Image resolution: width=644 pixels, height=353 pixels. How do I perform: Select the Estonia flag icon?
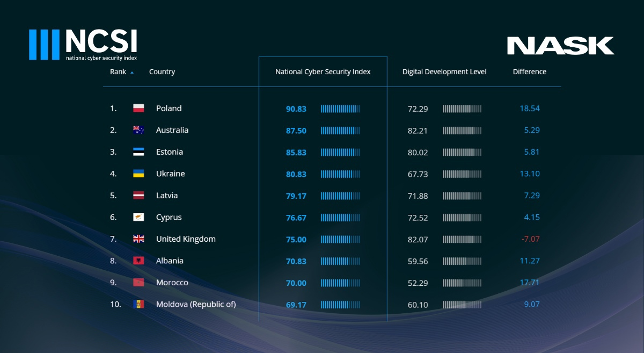click(x=138, y=152)
